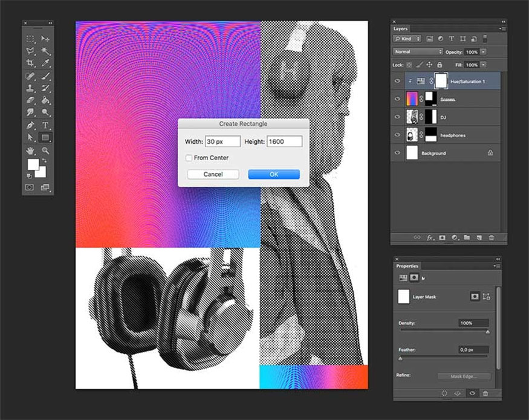Screen dimensions: 529x420
Task: Choose the Pen tool
Action: [x=30, y=125]
